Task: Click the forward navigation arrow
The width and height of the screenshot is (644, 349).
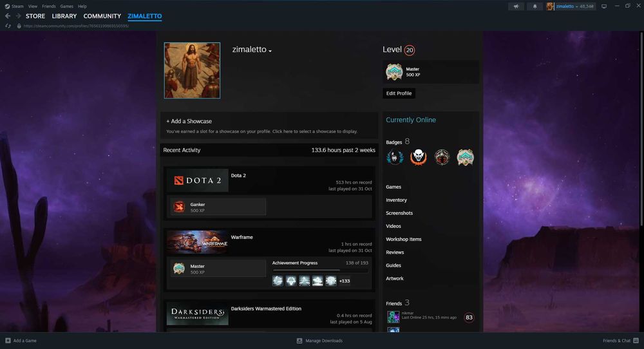Action: (x=18, y=16)
